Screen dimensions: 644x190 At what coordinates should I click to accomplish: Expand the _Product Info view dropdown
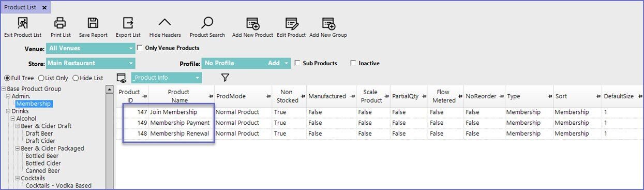point(166,78)
